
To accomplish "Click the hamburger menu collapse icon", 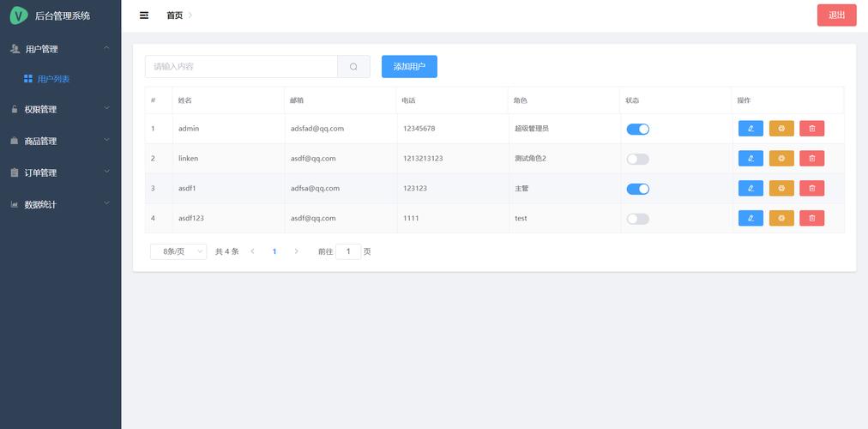I will [x=144, y=15].
